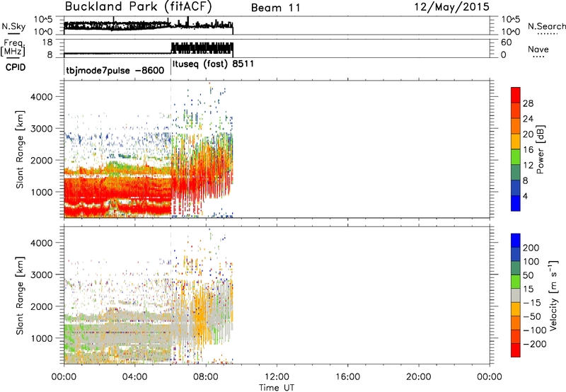The width and height of the screenshot is (566, 392).
Task: Click the CPID change marker at ltuseq start
Action: click(x=171, y=67)
